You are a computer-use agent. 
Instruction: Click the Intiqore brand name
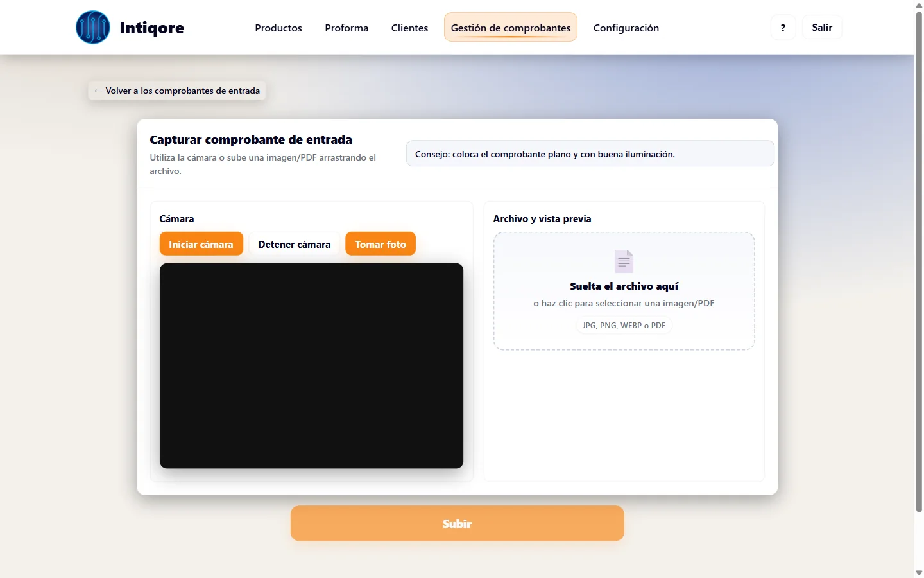pyautogui.click(x=152, y=28)
